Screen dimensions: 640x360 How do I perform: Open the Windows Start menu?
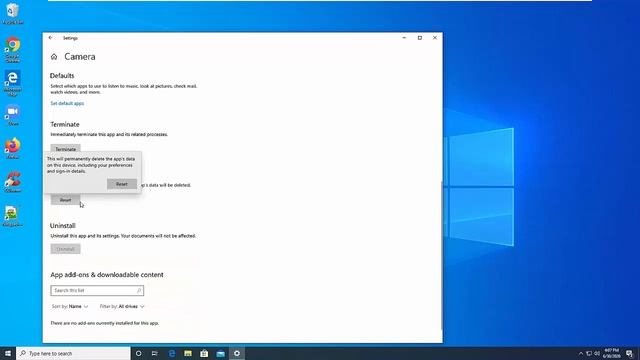(8, 353)
